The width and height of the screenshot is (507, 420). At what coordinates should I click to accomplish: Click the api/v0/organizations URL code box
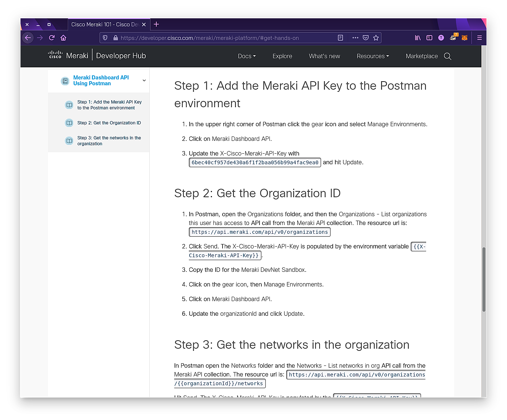[x=260, y=232]
